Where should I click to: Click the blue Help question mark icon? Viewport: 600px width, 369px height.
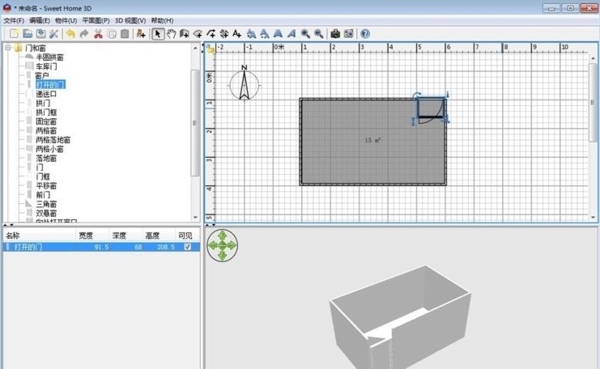point(365,34)
